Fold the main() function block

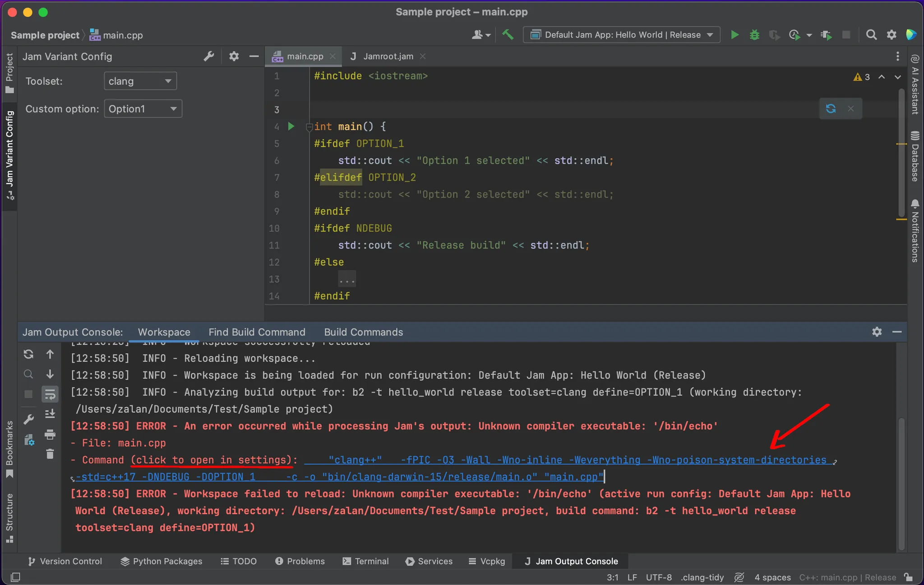coord(309,127)
